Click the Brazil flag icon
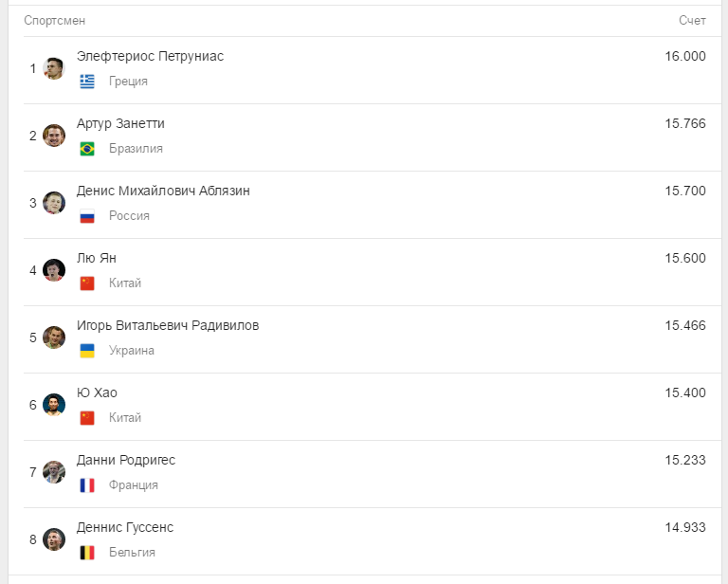Screen dimensions: 728x584 87,149
